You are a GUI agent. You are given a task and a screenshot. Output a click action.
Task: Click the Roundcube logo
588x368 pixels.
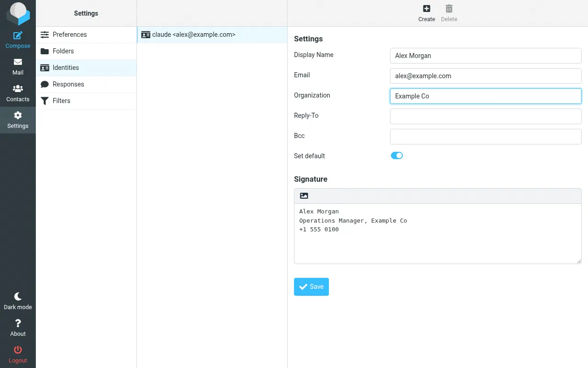click(x=18, y=13)
